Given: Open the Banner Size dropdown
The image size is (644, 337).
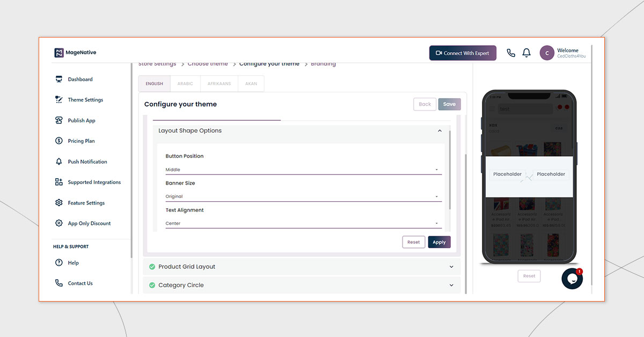Looking at the screenshot, I should pos(304,196).
